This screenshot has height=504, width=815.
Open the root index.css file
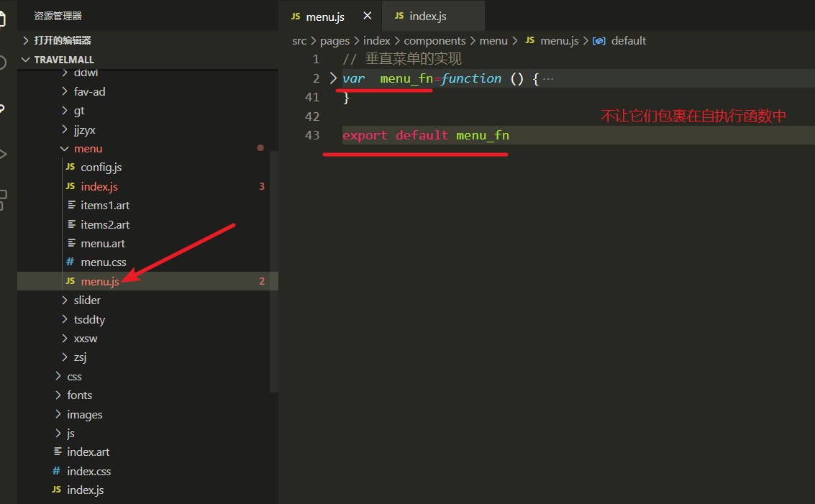click(x=89, y=471)
